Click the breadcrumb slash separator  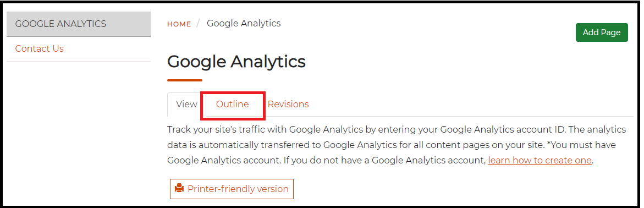[x=198, y=24]
